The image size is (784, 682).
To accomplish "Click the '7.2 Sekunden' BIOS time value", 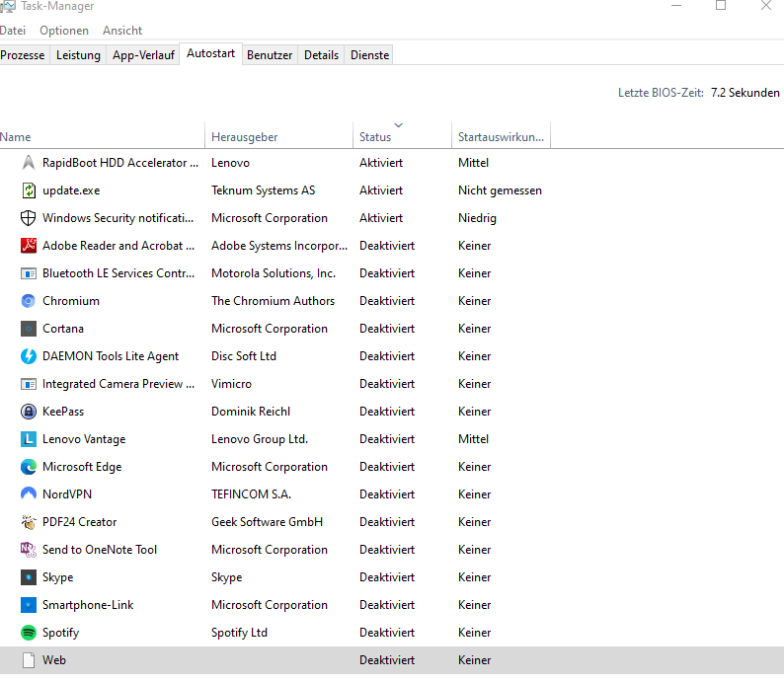I will point(745,93).
